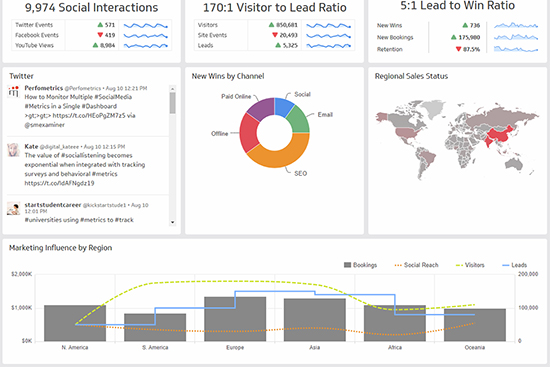The height and width of the screenshot is (367, 550).
Task: Click the Twitter feed scroll down arrow
Action: [172, 222]
